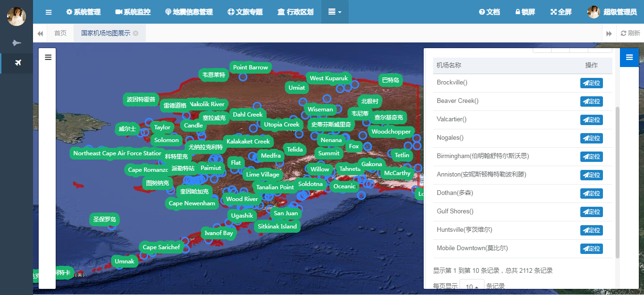Select the jet plane sidebar icon
Screen dimensions: 644x295
17,43
